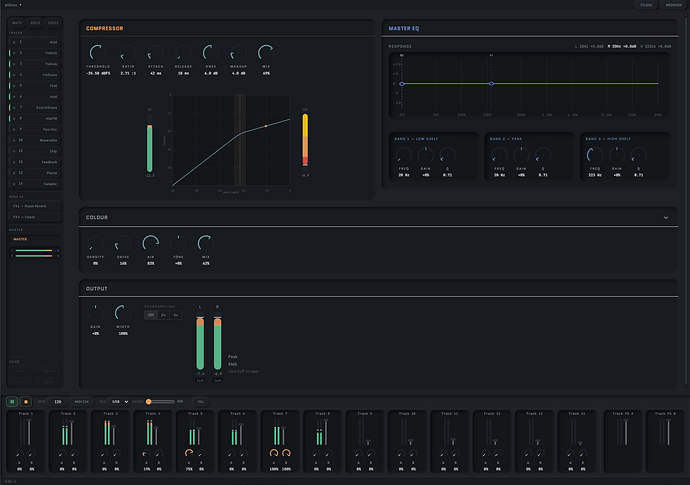Viewport: 690px width, 485px height.
Task: Click Track 5 send A knob
Action: (189, 453)
